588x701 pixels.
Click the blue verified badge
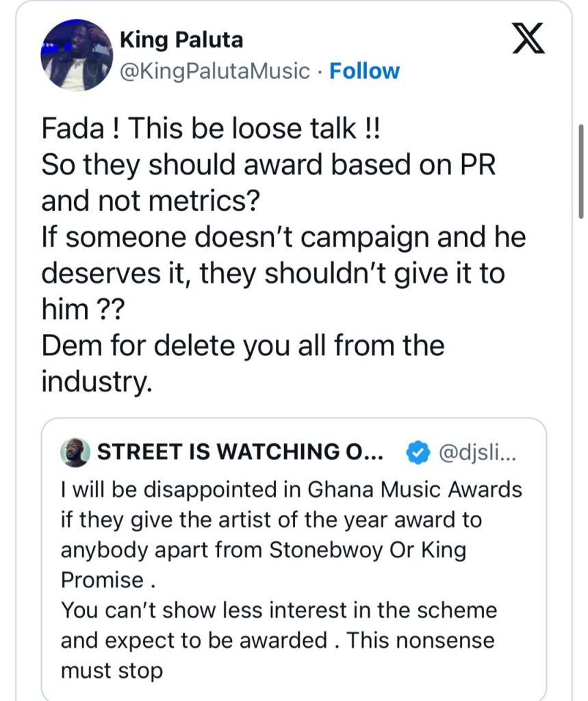418,452
